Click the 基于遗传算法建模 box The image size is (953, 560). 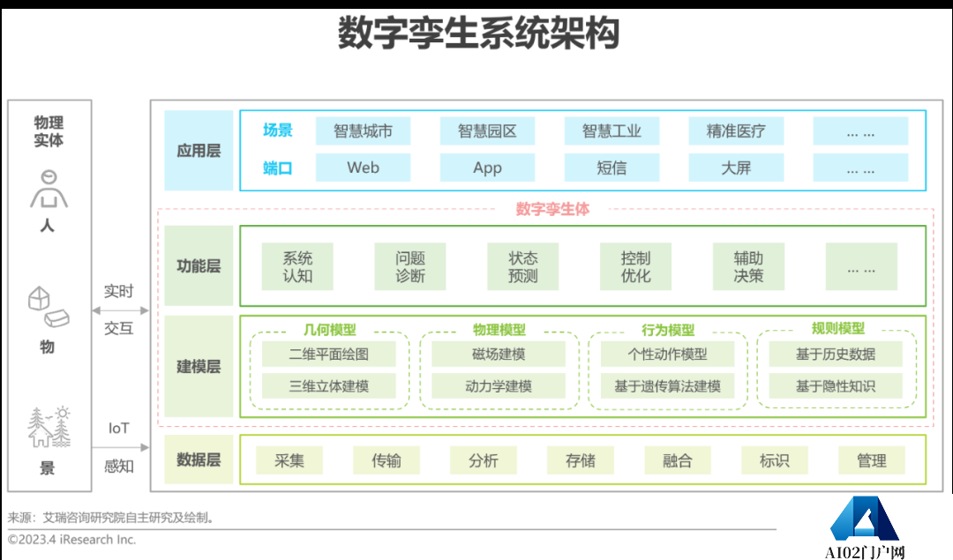tap(667, 385)
